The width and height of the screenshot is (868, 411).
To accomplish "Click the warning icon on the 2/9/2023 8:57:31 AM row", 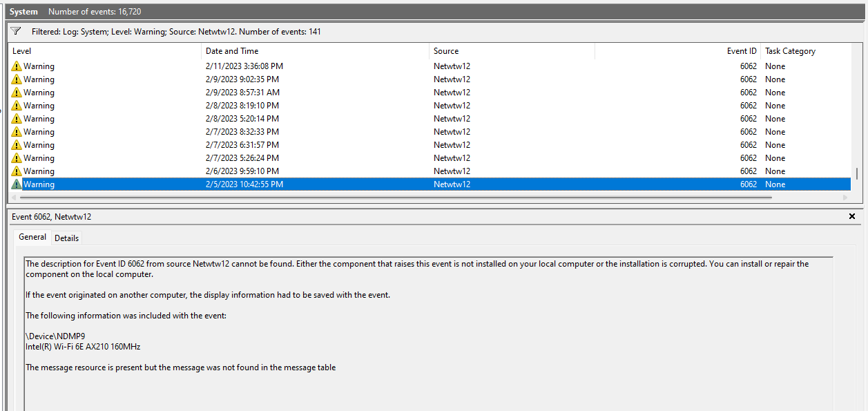I will coord(16,92).
